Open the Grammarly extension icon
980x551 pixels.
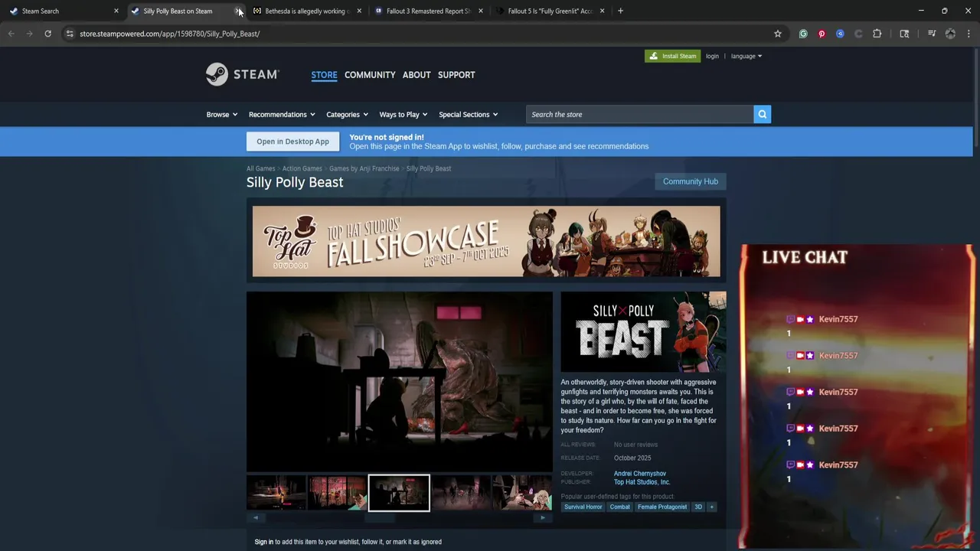point(803,34)
